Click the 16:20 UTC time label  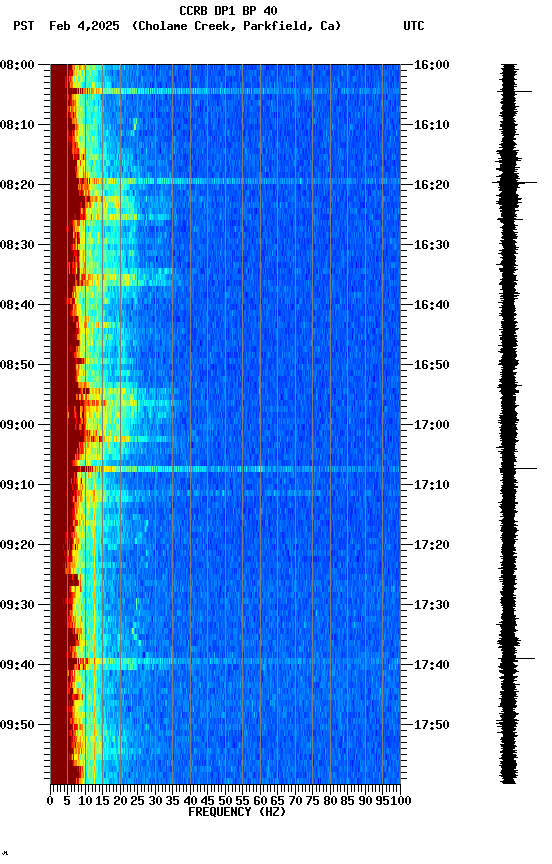tap(432, 185)
